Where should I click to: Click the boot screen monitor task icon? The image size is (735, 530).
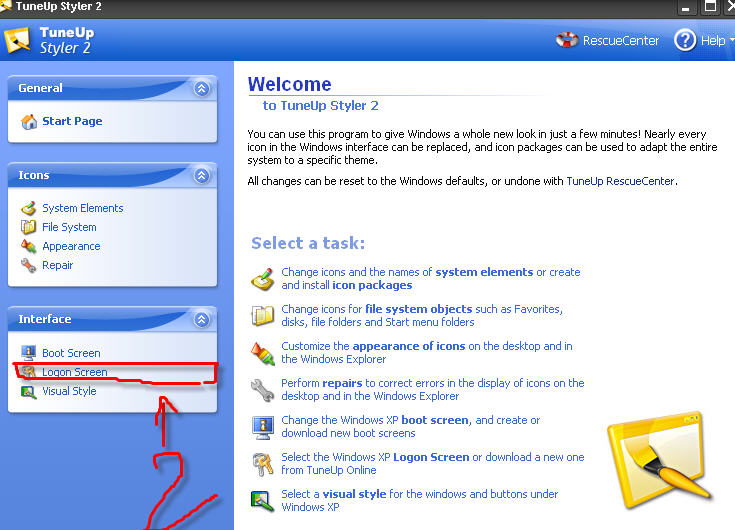pyautogui.click(x=263, y=427)
